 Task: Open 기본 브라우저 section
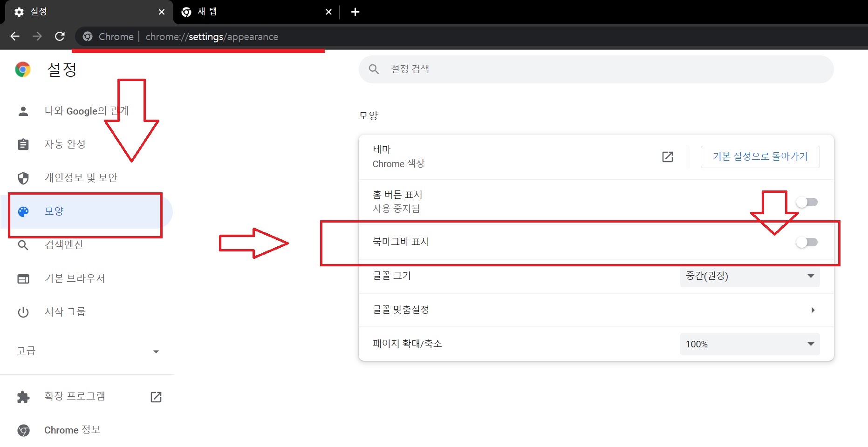click(87, 278)
